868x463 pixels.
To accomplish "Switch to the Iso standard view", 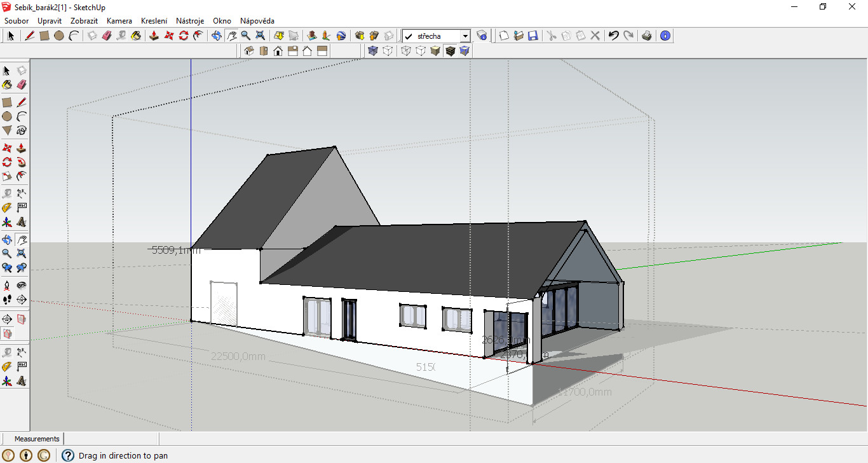I will point(249,51).
